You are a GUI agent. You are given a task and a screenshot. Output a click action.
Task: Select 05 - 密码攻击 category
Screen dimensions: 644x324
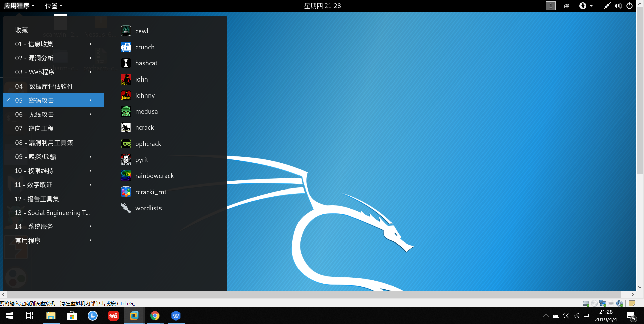pyautogui.click(x=54, y=100)
